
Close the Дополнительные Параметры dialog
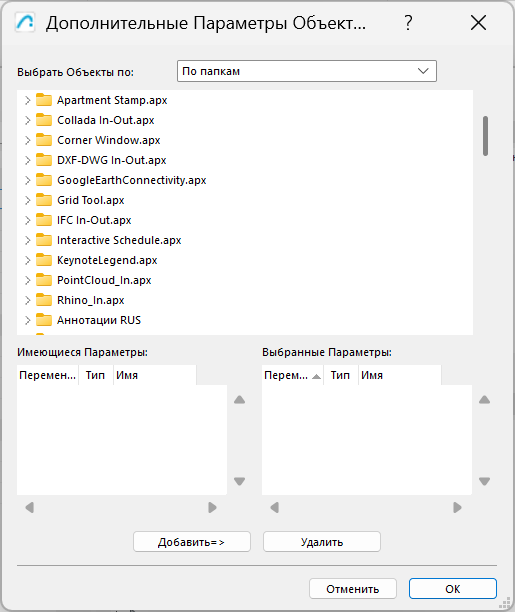[x=478, y=23]
